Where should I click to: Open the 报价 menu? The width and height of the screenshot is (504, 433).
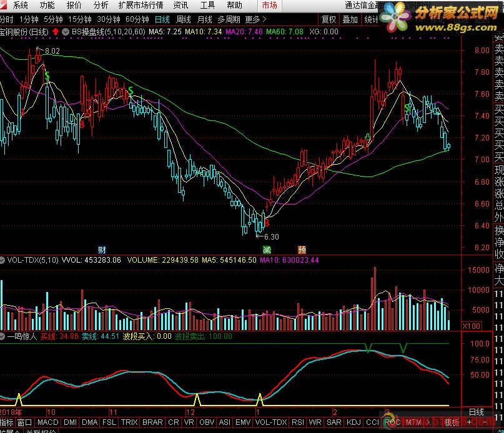tap(74, 5)
